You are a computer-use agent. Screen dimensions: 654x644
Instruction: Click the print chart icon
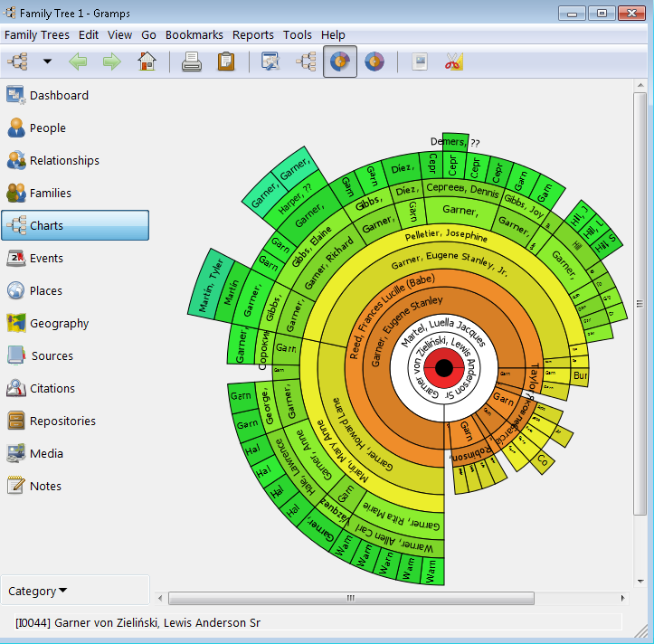192,62
